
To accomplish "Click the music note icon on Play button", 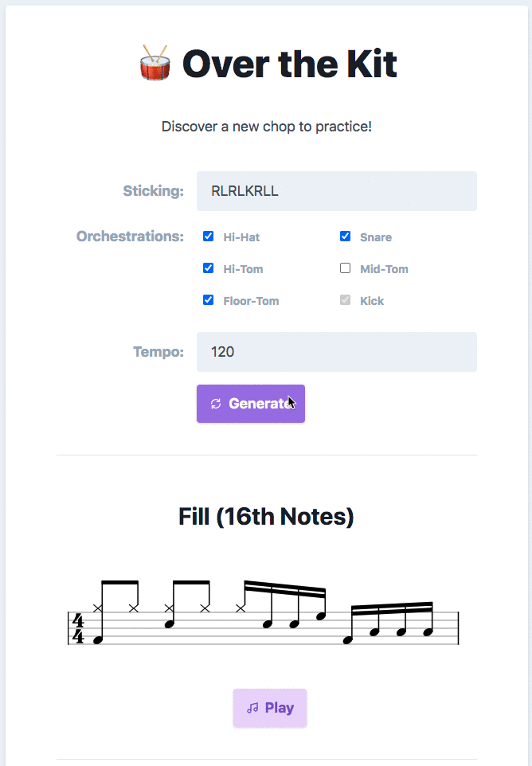I will pos(252,708).
